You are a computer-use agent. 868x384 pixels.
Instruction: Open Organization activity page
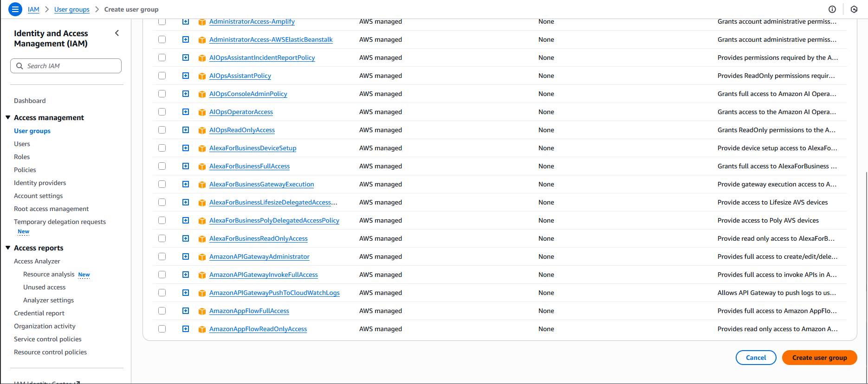coord(45,326)
